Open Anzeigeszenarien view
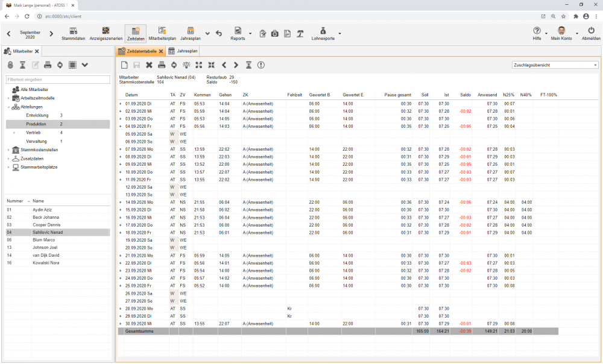 coord(106,34)
